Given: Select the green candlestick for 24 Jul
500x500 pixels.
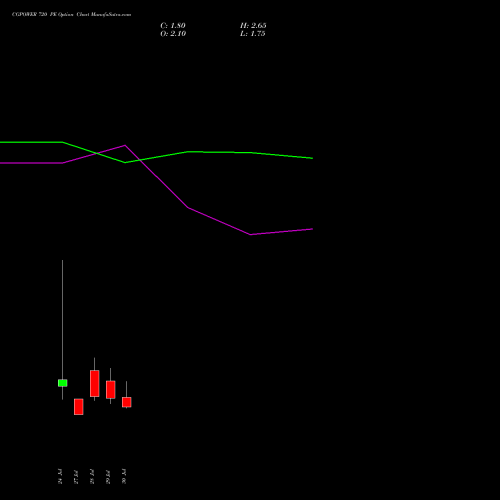Looking at the screenshot, I should (x=62, y=383).
